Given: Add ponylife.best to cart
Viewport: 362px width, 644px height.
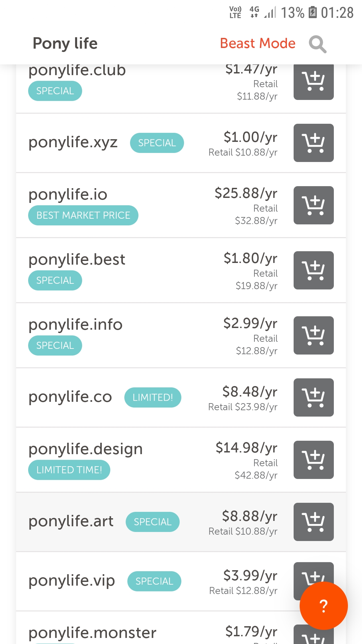Looking at the screenshot, I should pyautogui.click(x=313, y=270).
